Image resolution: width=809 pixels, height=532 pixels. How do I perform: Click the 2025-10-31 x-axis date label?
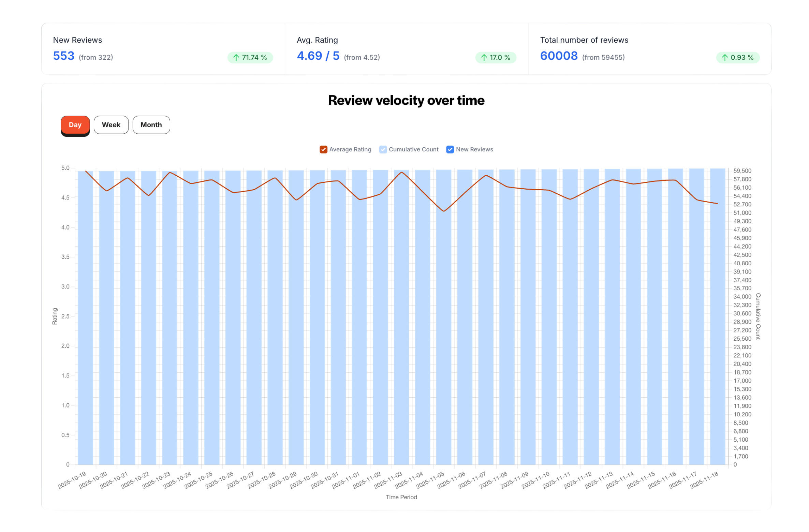pyautogui.click(x=324, y=480)
